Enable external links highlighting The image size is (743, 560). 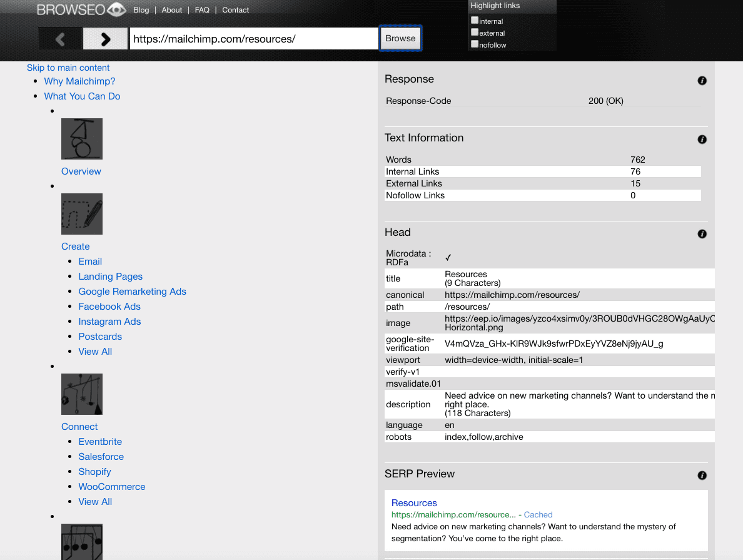pos(474,33)
